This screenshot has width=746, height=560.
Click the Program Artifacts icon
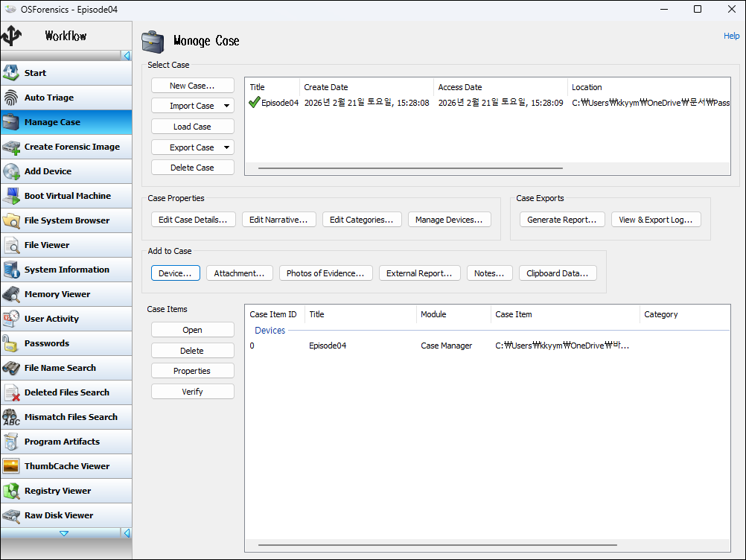pos(11,442)
